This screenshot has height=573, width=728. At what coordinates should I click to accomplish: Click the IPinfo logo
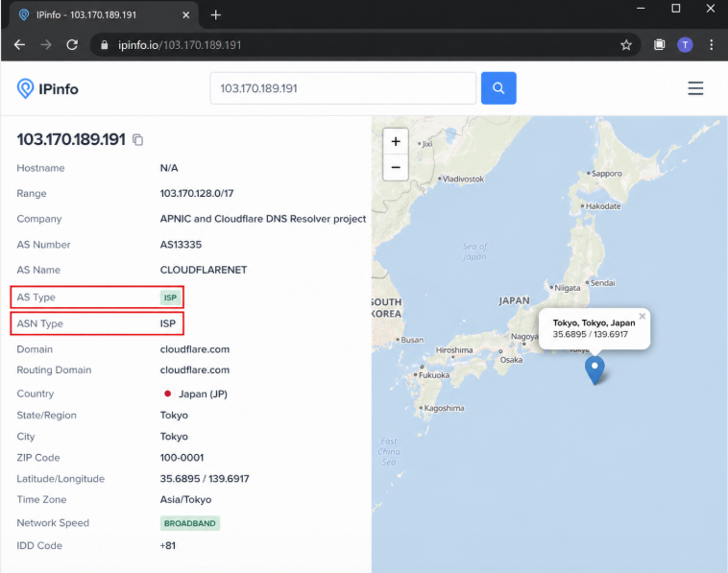[x=47, y=88]
